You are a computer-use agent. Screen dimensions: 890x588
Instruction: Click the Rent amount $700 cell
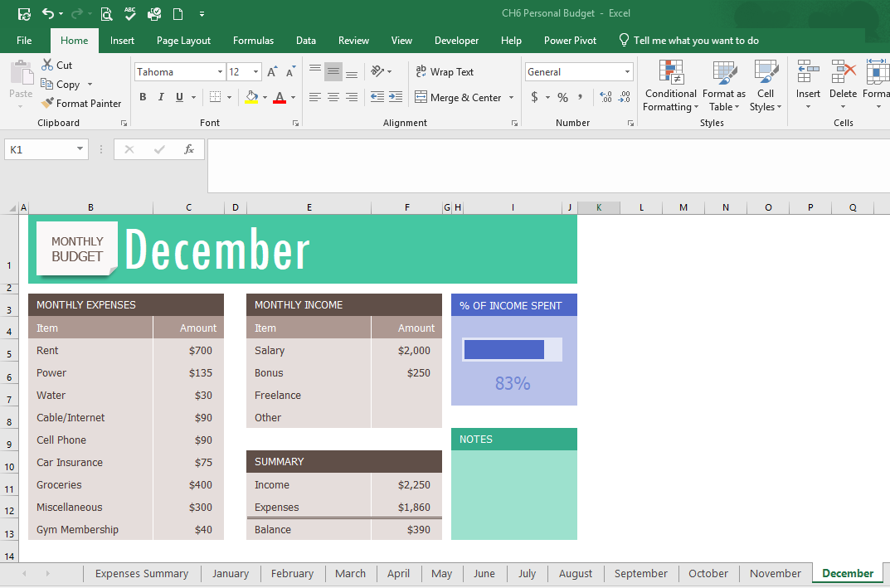tap(188, 351)
